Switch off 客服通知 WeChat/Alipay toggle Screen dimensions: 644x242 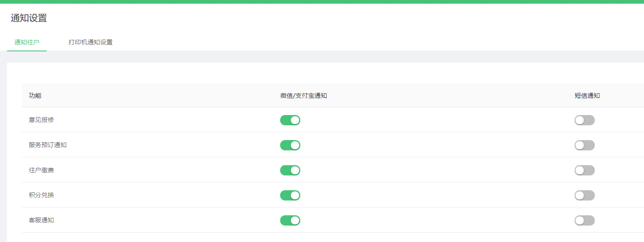(290, 220)
